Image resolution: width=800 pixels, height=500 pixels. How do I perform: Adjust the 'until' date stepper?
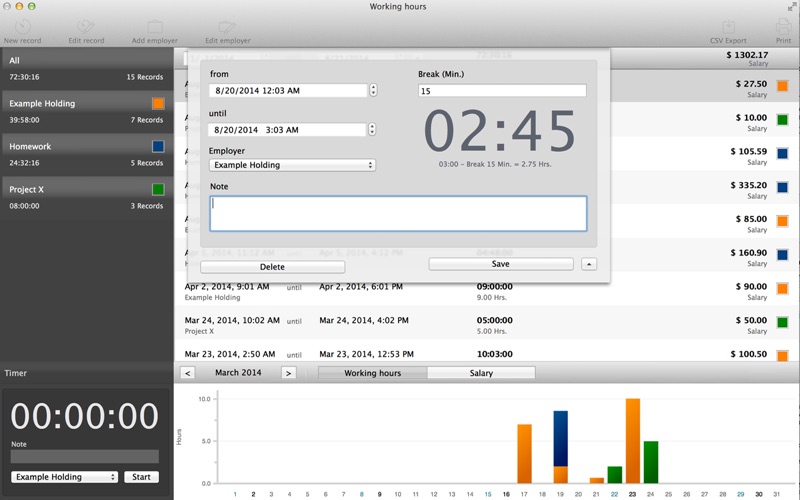click(373, 129)
